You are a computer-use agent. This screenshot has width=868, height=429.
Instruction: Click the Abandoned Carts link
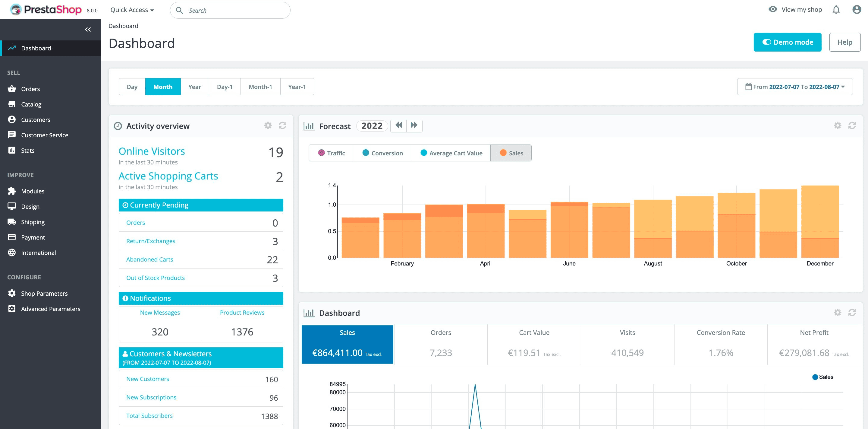150,259
